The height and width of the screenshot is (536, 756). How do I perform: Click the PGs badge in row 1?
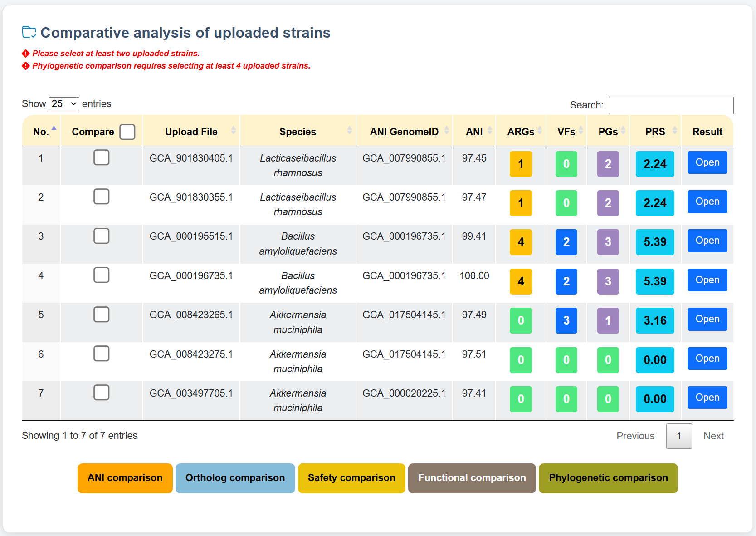pyautogui.click(x=608, y=164)
